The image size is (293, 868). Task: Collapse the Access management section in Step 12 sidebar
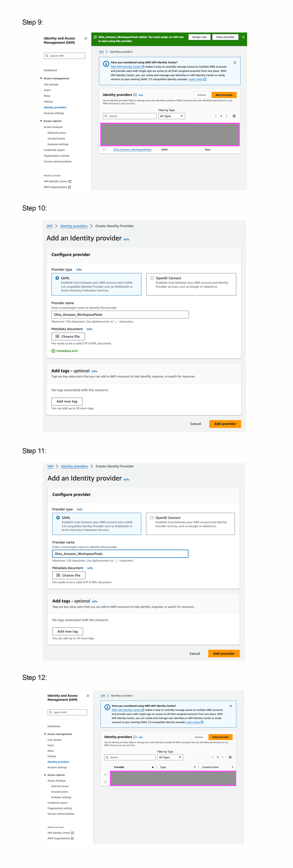coord(45,734)
